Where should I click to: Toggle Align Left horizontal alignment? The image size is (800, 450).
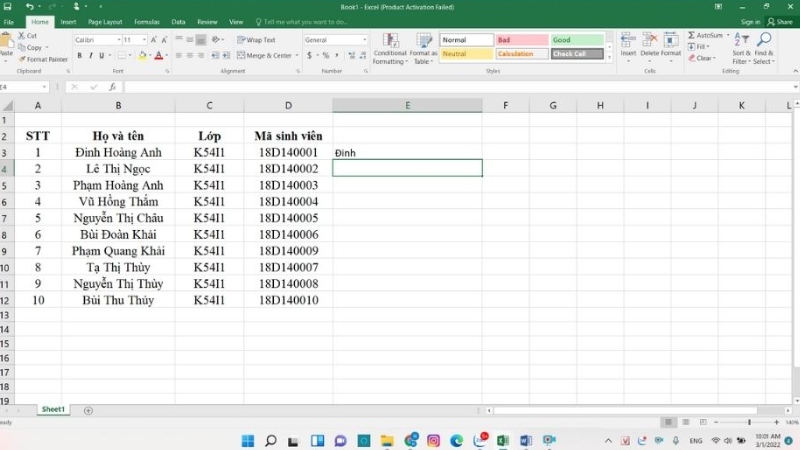179,55
